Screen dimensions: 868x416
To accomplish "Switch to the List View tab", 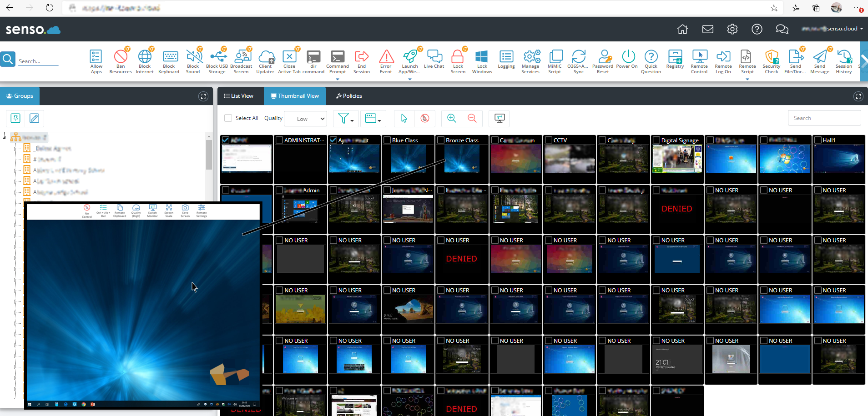I will pyautogui.click(x=239, y=96).
